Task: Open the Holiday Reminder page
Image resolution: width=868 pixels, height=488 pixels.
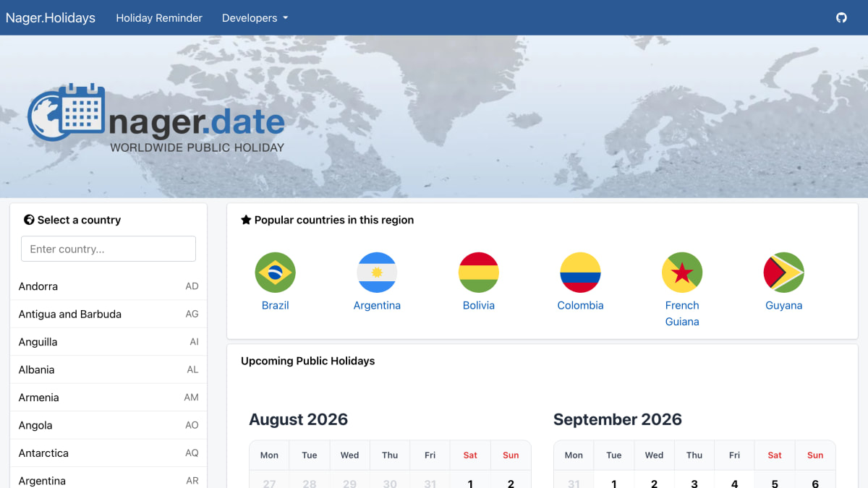Action: point(159,17)
